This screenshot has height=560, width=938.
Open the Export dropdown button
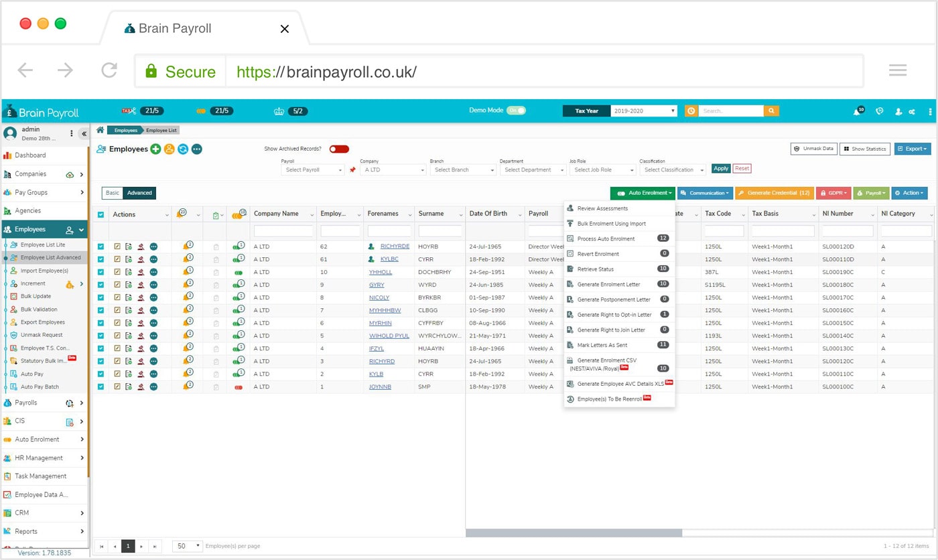913,149
